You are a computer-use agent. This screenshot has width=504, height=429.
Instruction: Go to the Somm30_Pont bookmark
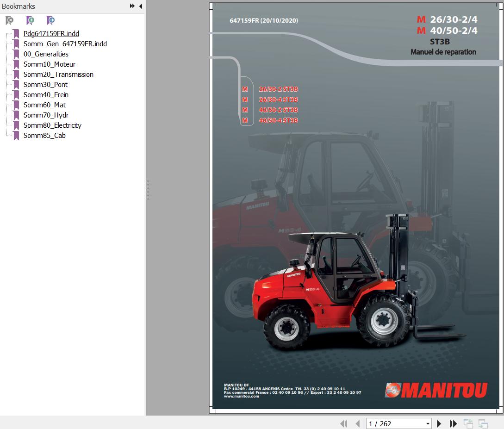(45, 85)
